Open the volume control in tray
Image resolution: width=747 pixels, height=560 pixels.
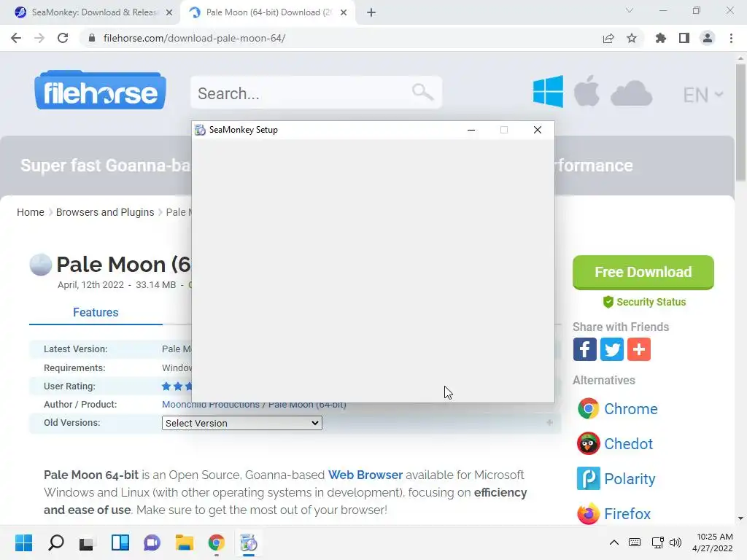[x=676, y=542]
